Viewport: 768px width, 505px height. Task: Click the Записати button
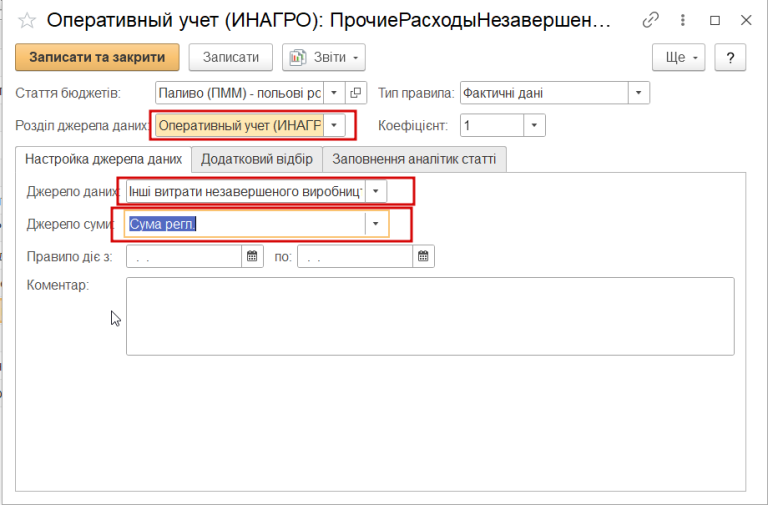point(231,57)
